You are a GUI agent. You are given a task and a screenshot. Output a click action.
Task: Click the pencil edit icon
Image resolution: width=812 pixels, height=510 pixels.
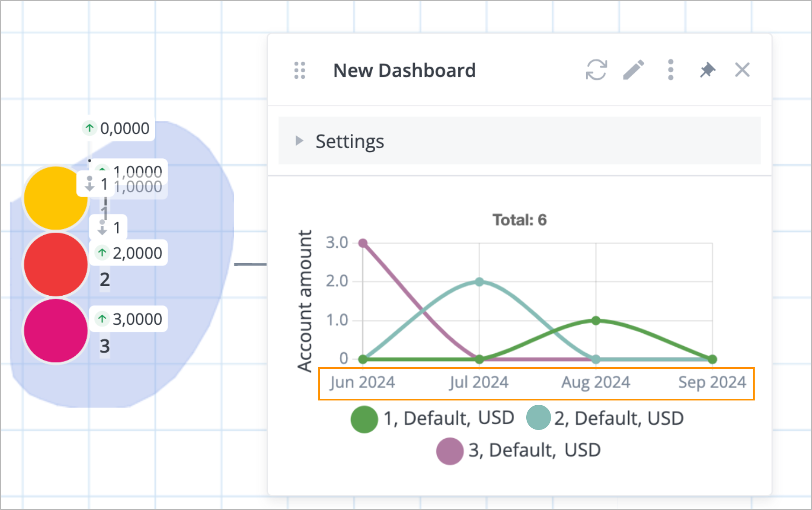(634, 70)
